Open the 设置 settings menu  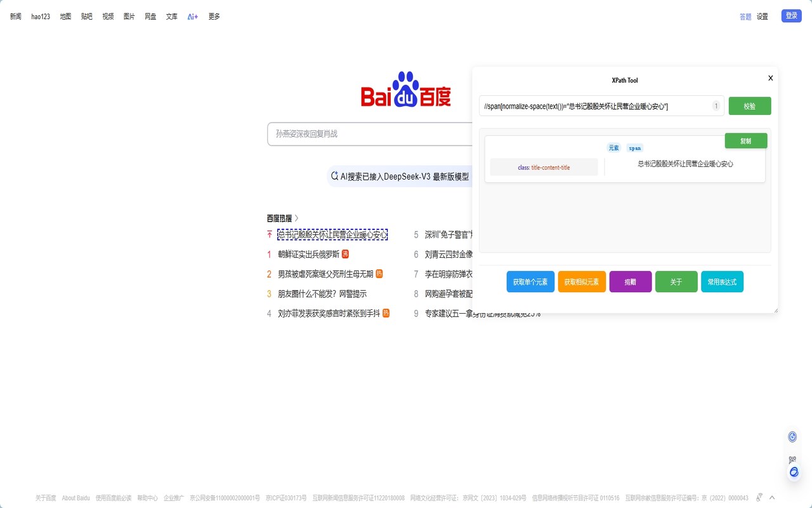(763, 17)
